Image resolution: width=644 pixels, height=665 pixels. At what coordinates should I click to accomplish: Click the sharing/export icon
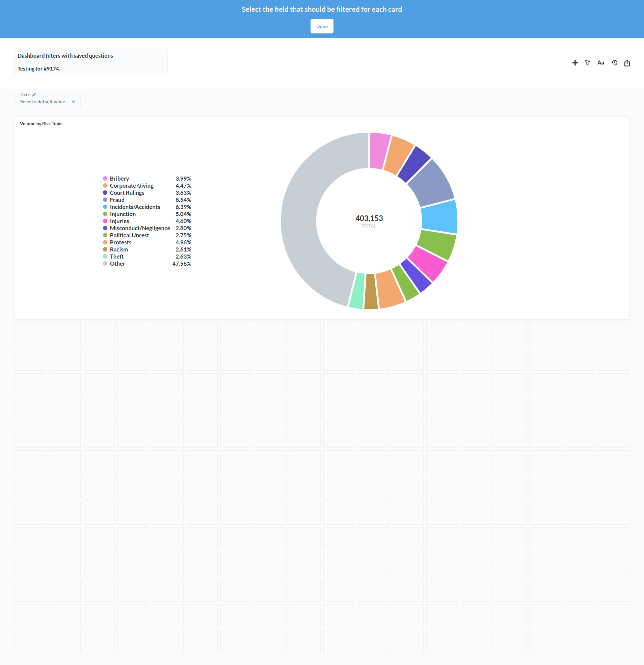pyautogui.click(x=627, y=63)
